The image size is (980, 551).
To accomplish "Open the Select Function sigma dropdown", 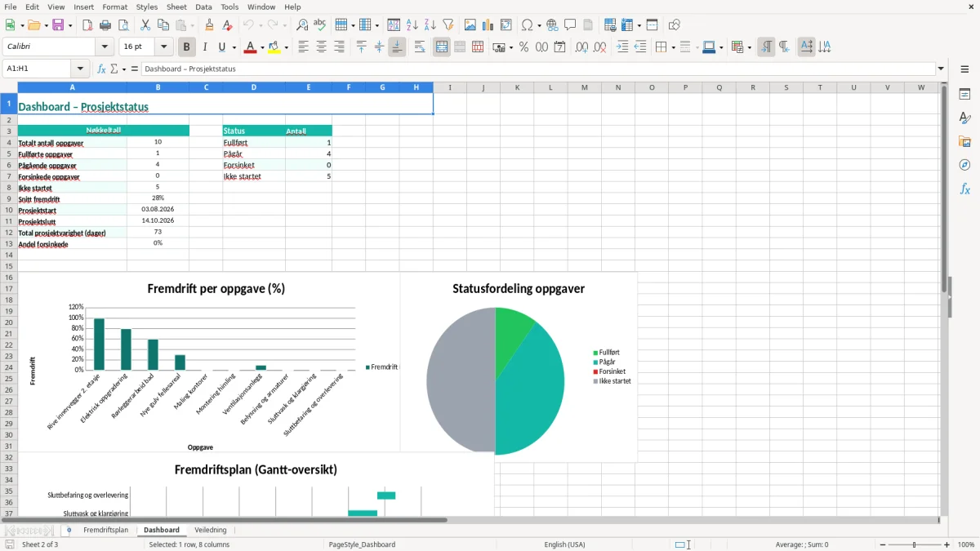I will [x=124, y=69].
